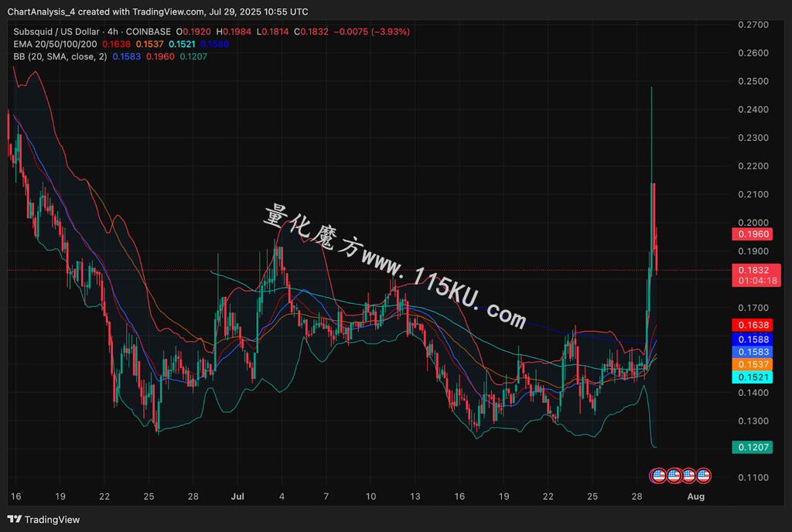Image resolution: width=792 pixels, height=532 pixels.
Task: Open the rightmost US flag economic event marker
Action: click(x=704, y=476)
